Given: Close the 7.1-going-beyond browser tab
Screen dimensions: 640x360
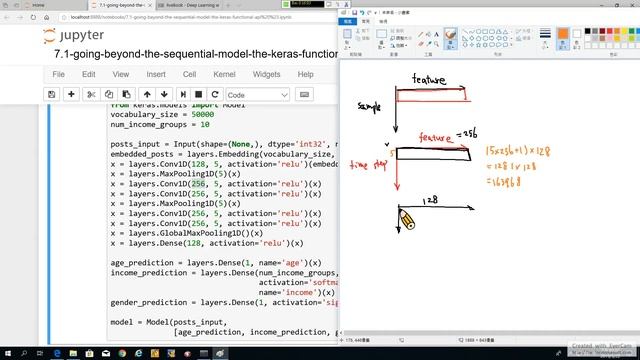Looking at the screenshot, I should click(x=150, y=5).
